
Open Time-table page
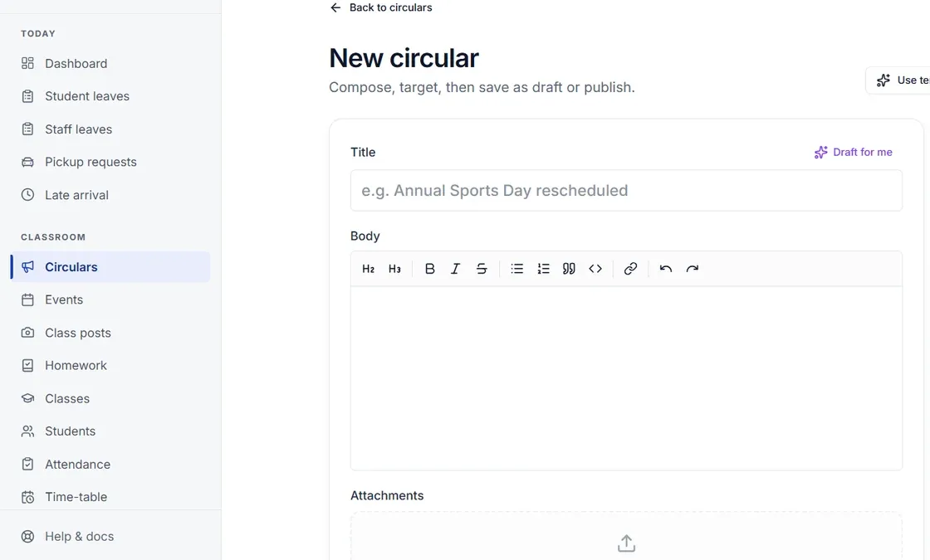(x=110, y=497)
